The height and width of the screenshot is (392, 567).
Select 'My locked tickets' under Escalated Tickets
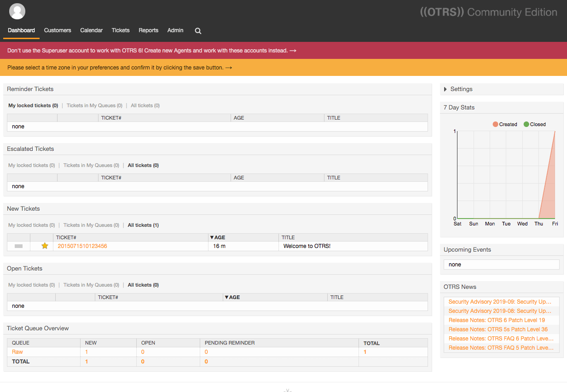point(31,165)
